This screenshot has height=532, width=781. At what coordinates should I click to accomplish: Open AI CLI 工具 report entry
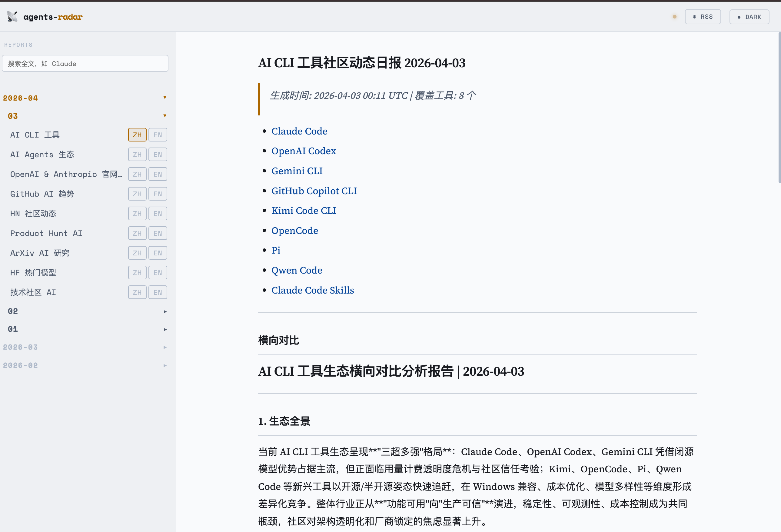pyautogui.click(x=35, y=135)
